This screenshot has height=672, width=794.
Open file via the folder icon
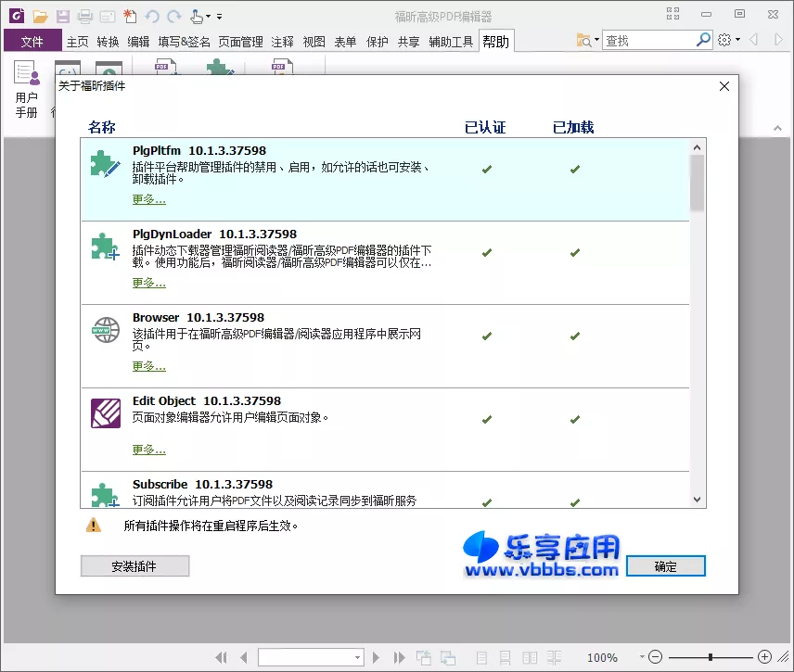(40, 17)
